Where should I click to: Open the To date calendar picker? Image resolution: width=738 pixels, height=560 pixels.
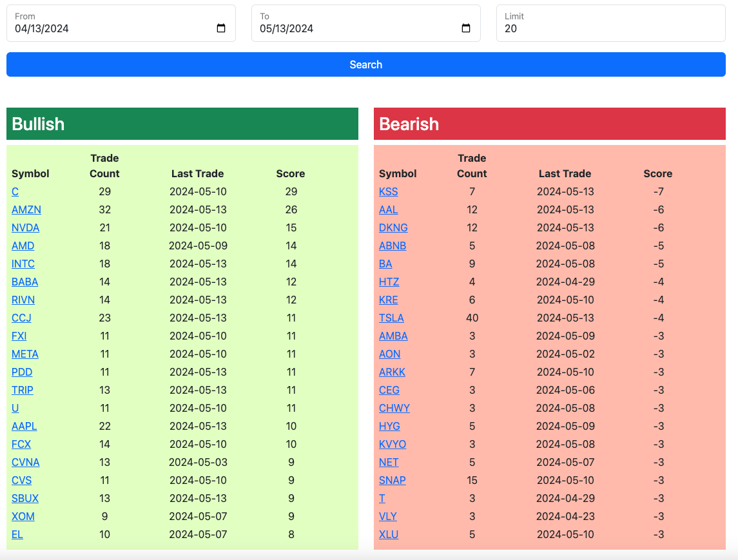tap(466, 28)
